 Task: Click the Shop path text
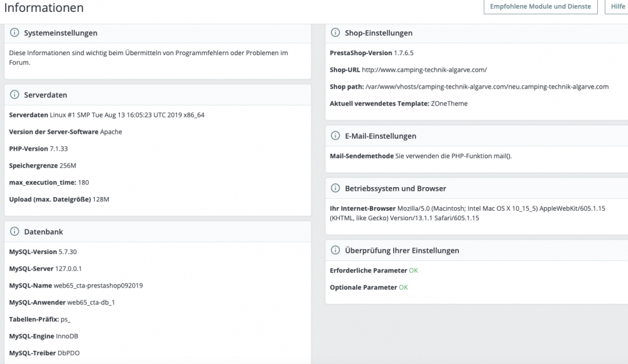click(x=487, y=87)
